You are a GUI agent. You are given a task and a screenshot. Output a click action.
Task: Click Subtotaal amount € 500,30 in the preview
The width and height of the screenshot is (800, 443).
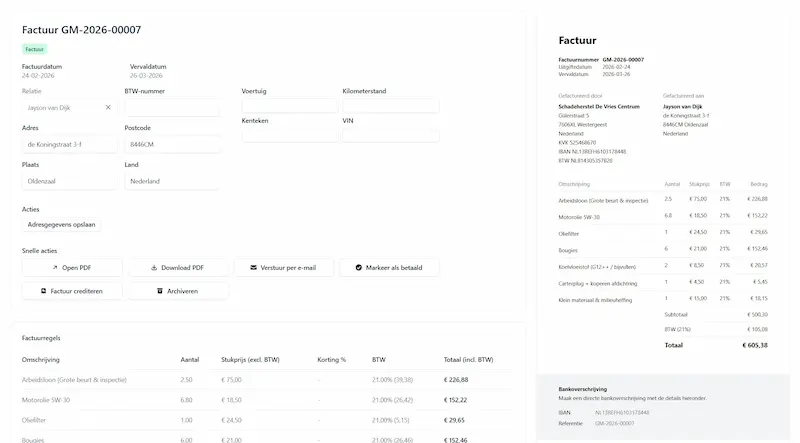coord(757,315)
